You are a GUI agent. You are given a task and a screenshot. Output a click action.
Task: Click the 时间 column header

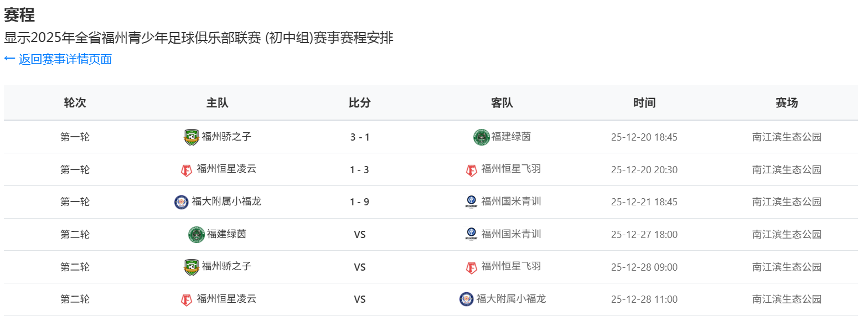click(x=644, y=102)
